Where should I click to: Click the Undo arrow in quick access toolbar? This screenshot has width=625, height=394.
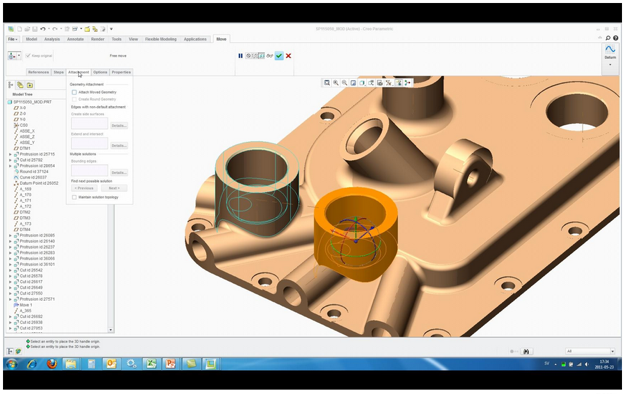pos(42,29)
